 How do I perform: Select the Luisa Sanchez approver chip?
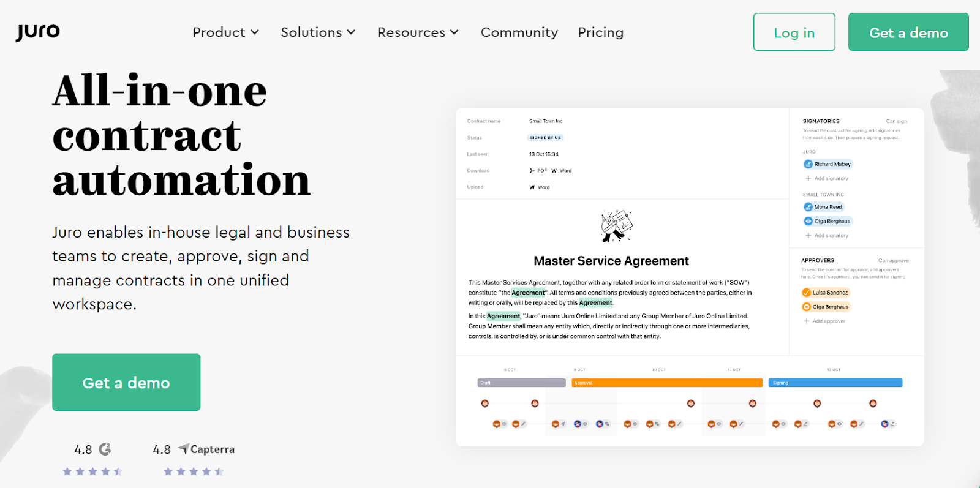[x=826, y=293]
